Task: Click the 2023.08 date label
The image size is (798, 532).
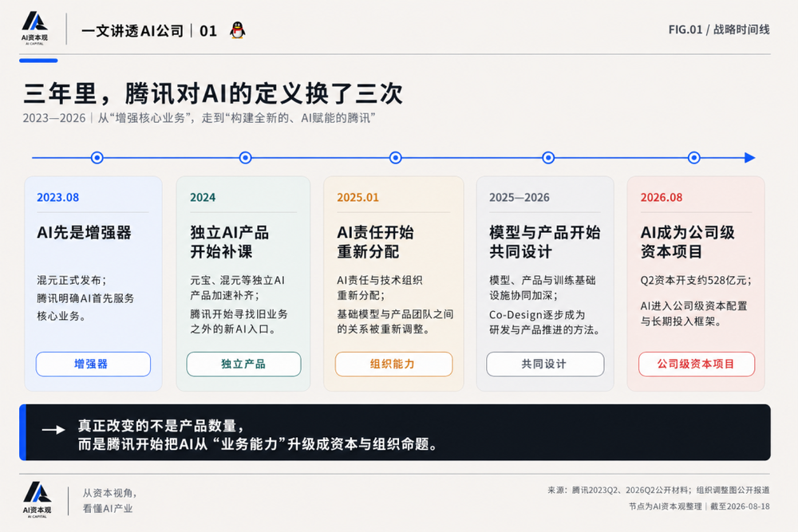Action: (x=58, y=197)
